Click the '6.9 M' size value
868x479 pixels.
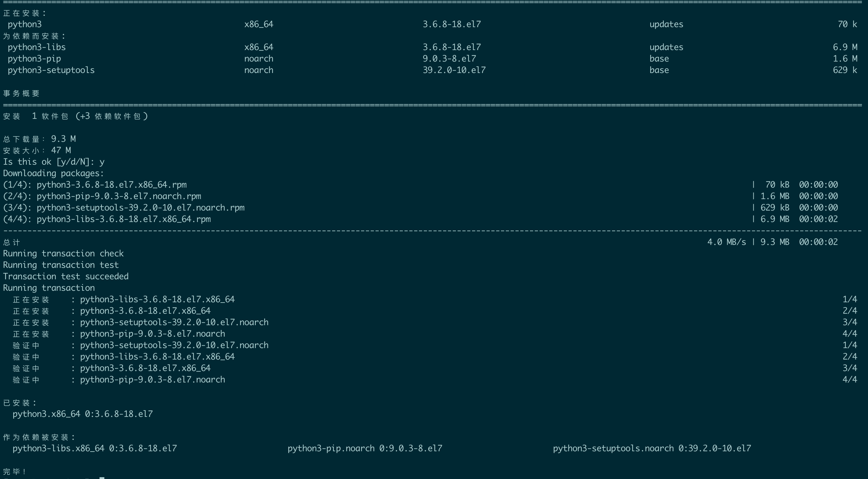(845, 47)
